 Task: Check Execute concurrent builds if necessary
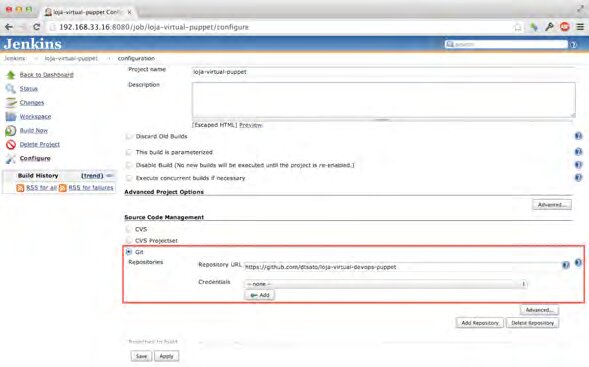(129, 178)
